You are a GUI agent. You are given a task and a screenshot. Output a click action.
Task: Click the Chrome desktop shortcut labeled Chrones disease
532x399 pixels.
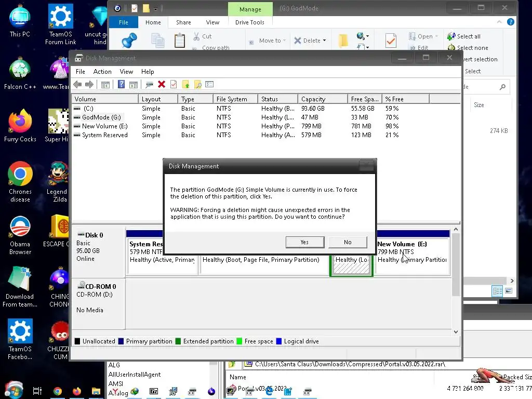click(20, 182)
